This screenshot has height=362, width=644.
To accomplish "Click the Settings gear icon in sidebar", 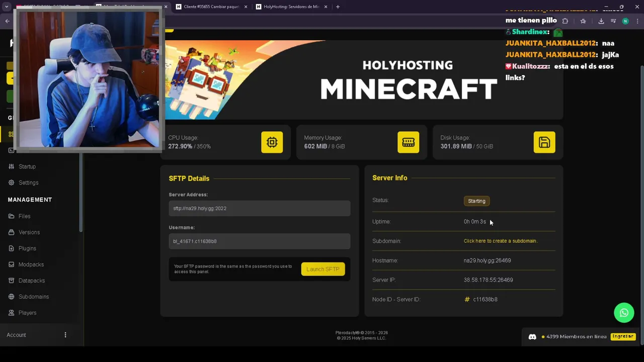I will tap(11, 183).
